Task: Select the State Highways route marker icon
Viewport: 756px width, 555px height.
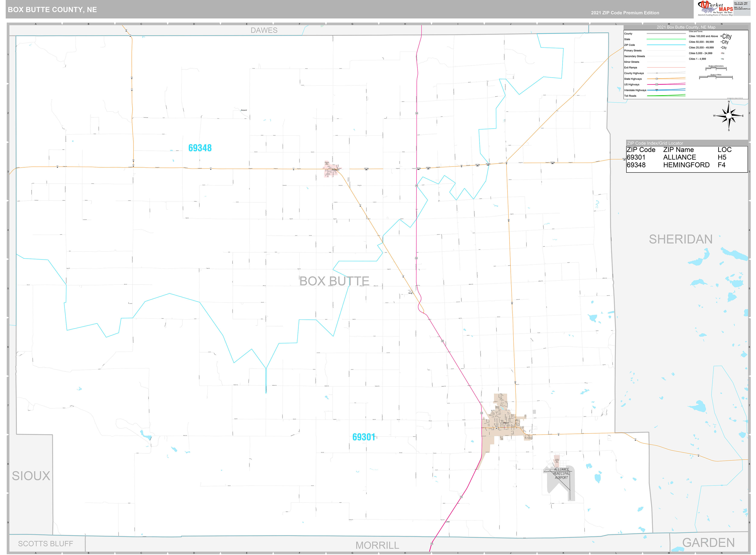Action: coord(657,79)
